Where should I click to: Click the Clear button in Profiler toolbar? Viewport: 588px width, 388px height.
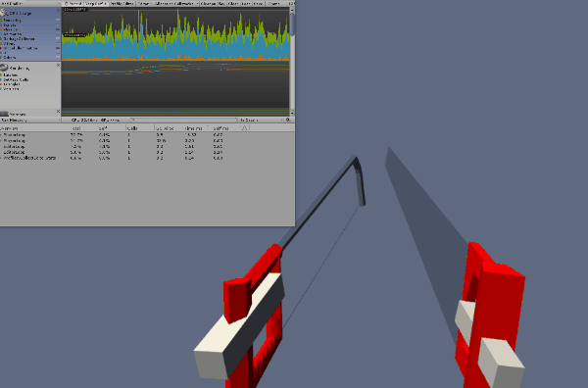233,3
